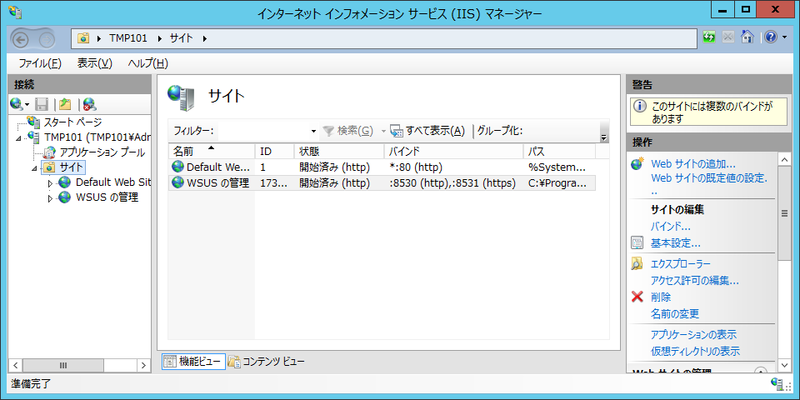
Task: Click the Stop icon in address bar
Action: point(728,37)
